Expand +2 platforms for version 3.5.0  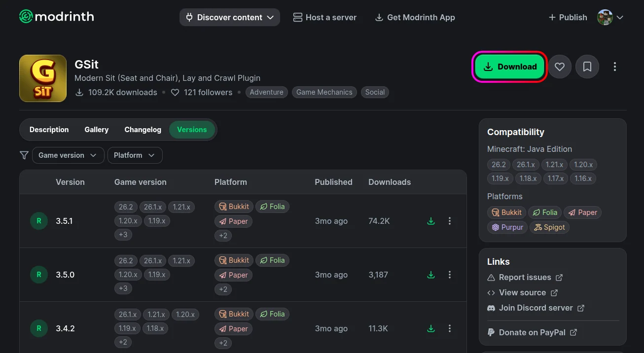(x=223, y=289)
